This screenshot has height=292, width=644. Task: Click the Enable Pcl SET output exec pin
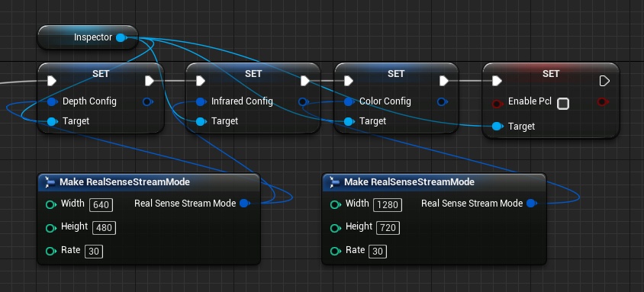click(x=604, y=81)
